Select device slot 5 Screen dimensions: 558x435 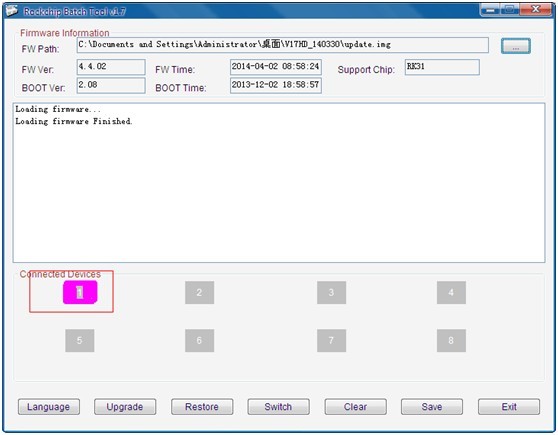(80, 340)
